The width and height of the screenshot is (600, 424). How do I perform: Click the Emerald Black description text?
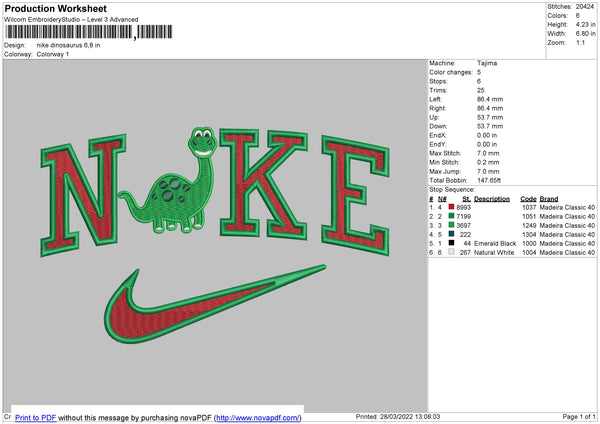click(495, 244)
